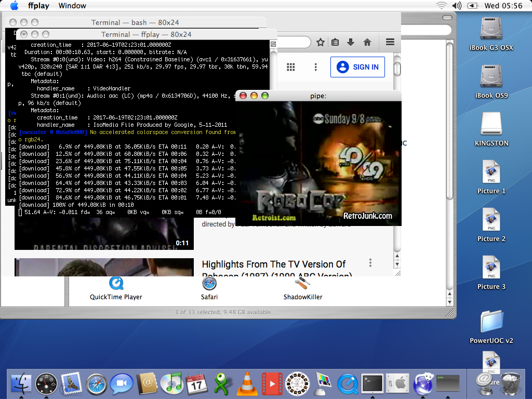Viewport: 532px width, 399px height.
Task: Click the 0:11 video thumbnail
Action: (x=104, y=233)
